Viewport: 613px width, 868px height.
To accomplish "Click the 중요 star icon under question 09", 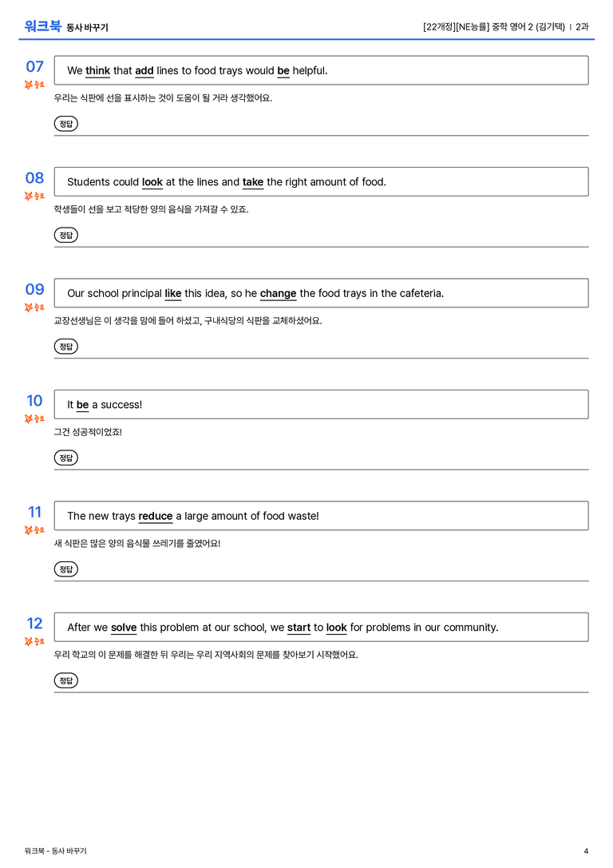I will coord(34,307).
